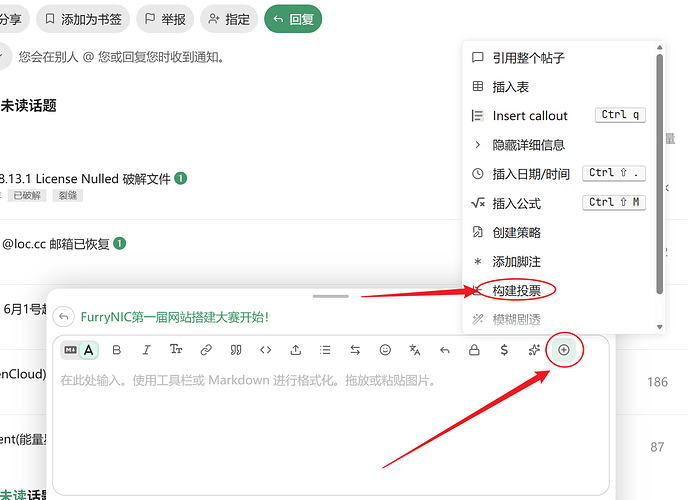This screenshot has width=688, height=500.
Task: Apply bold formatting in composer toolbar
Action: [x=117, y=350]
